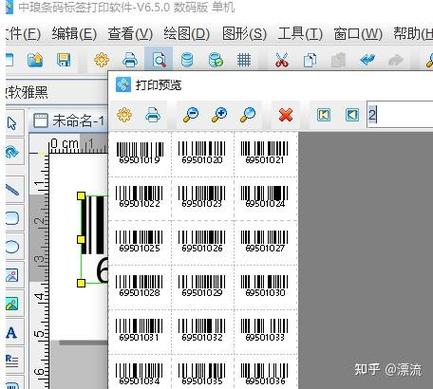Toggle the grid display icon
This screenshot has width=433, height=389.
(244, 60)
